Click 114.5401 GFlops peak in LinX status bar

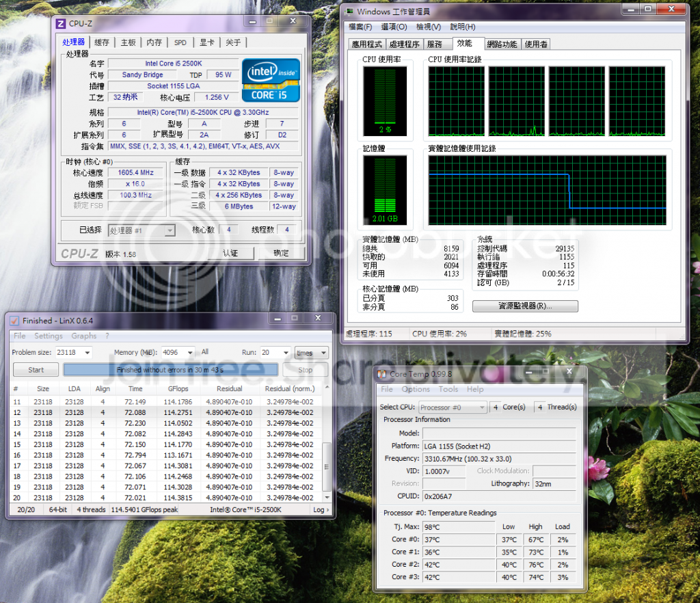[x=144, y=510]
